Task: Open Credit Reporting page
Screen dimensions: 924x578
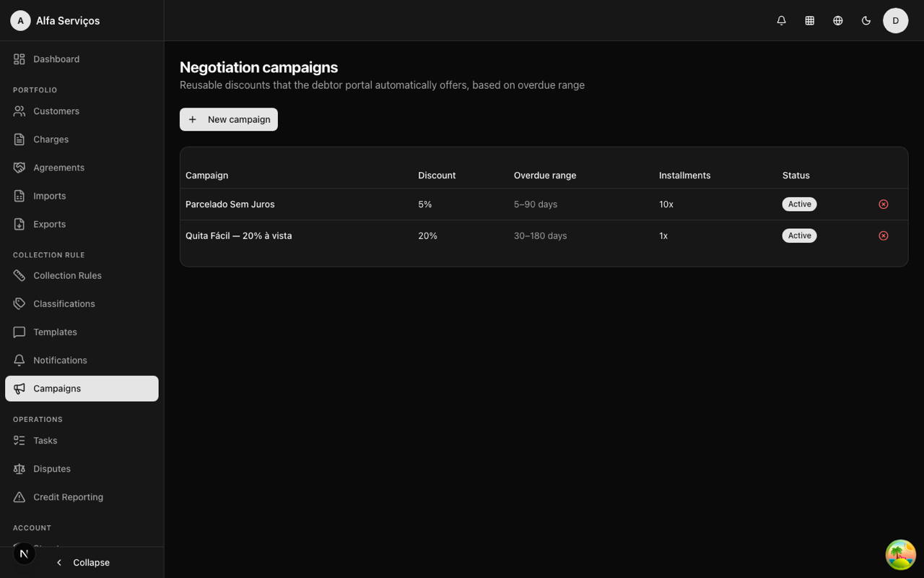Action: [x=82, y=497]
